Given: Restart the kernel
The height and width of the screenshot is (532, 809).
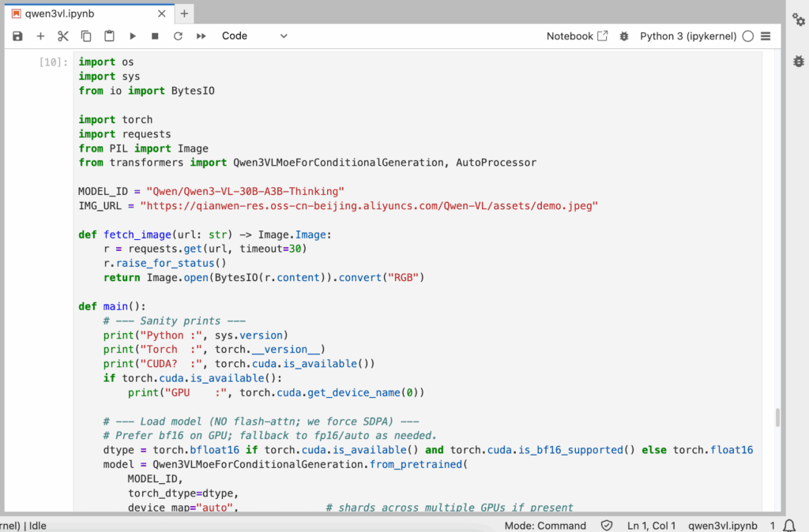Looking at the screenshot, I should 178,36.
